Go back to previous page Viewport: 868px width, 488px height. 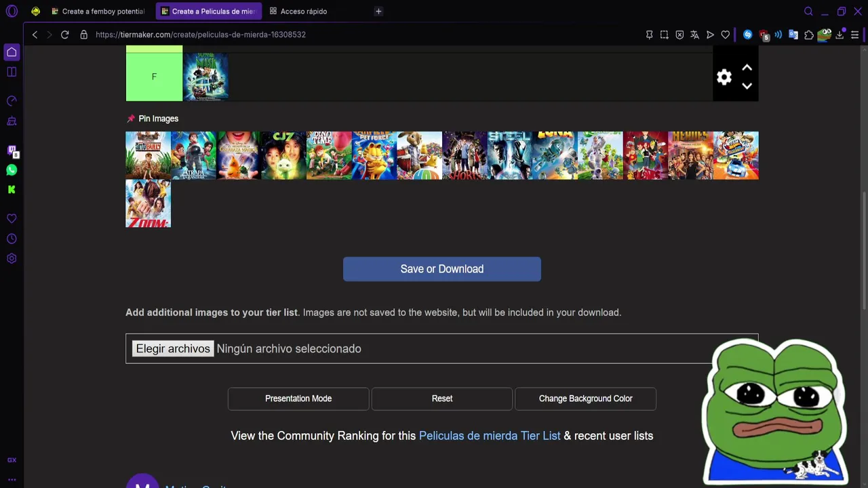click(35, 35)
